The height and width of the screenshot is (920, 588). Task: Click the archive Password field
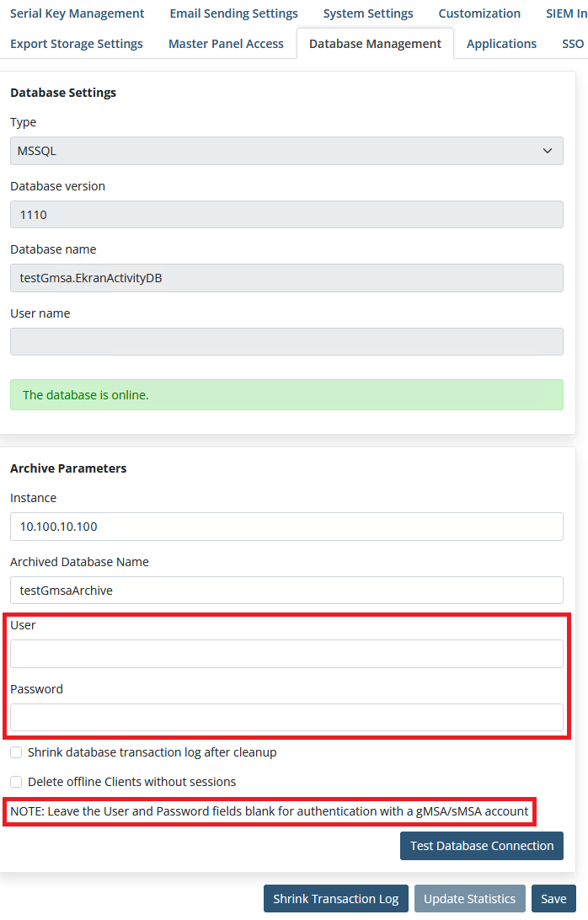pos(286,718)
